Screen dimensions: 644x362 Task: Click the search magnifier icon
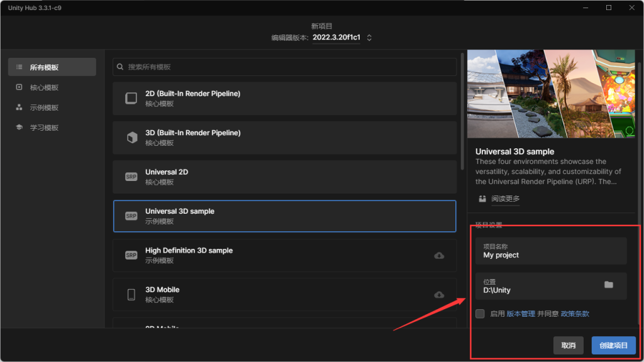coord(121,67)
